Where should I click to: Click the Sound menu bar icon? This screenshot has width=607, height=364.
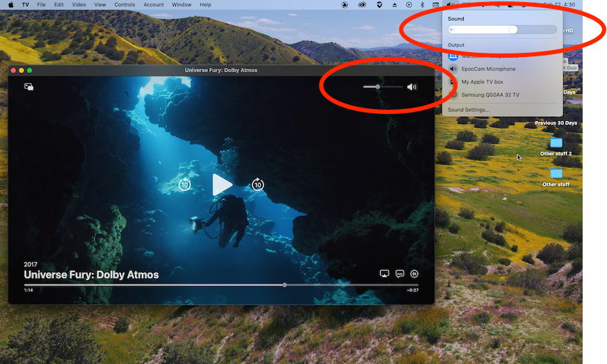click(x=451, y=5)
